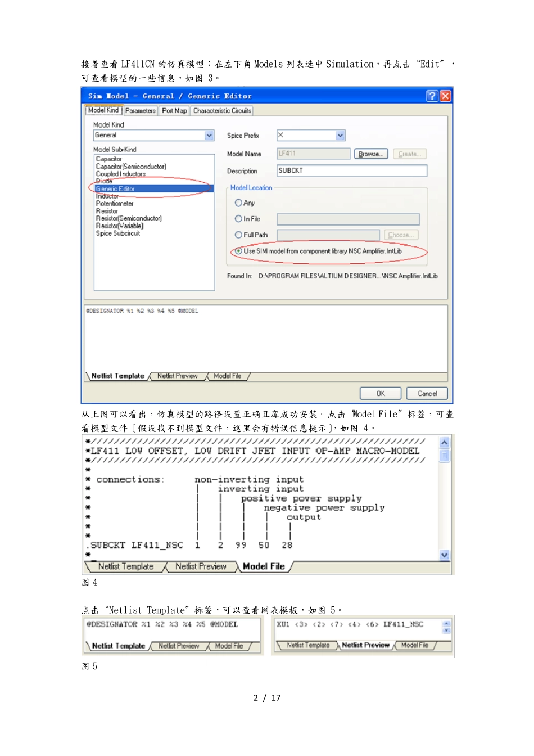Screen dimensions: 534x756
Task: Open the Parameters tab
Action: pos(140,111)
